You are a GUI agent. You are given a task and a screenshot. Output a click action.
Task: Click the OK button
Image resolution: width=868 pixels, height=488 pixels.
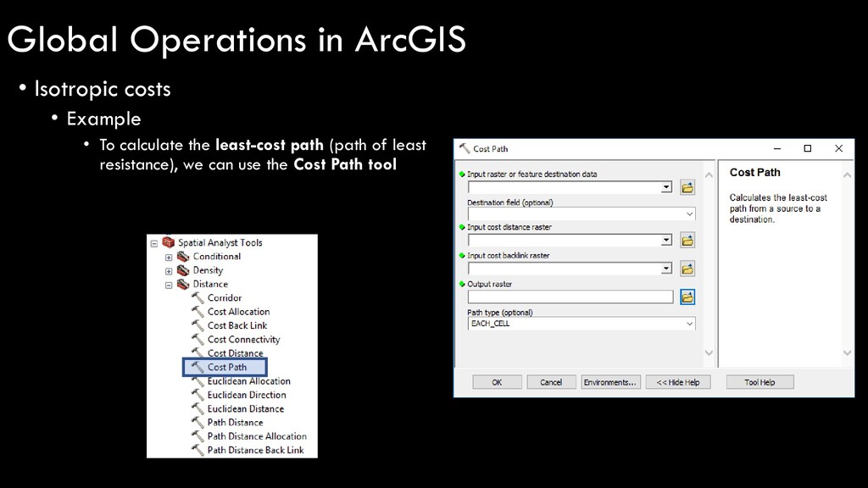(497, 382)
